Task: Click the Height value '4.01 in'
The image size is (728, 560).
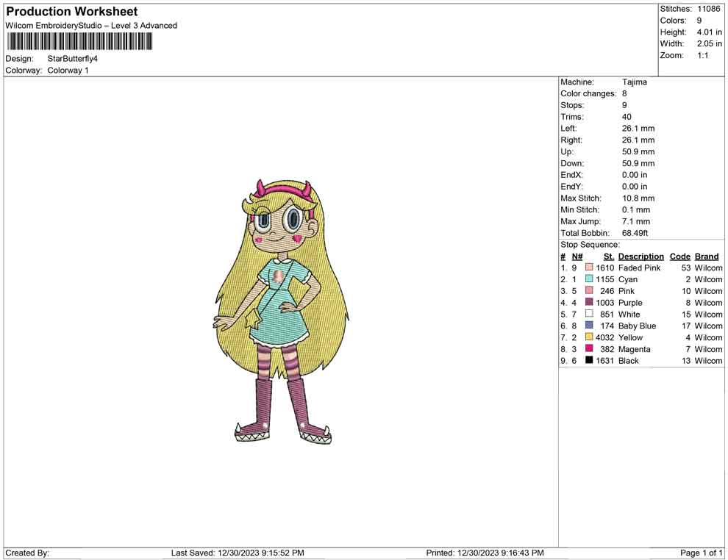Action: 709,32
